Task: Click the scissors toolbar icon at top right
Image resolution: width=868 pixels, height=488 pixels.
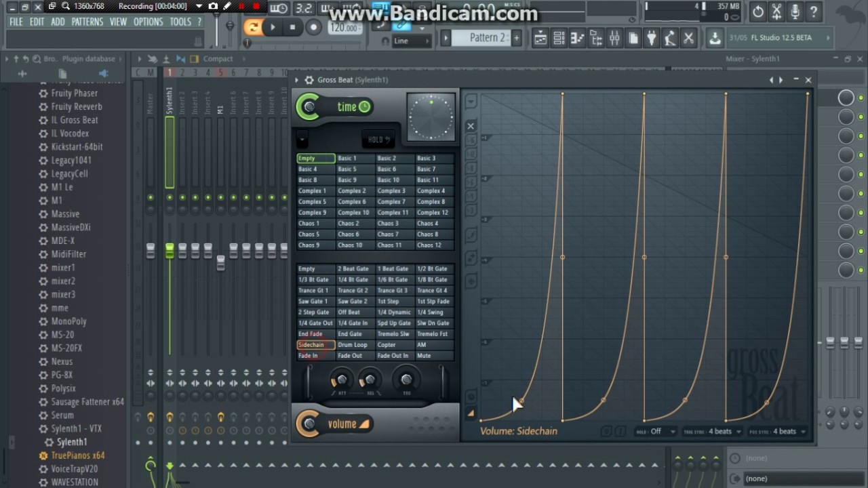Action: [x=776, y=12]
